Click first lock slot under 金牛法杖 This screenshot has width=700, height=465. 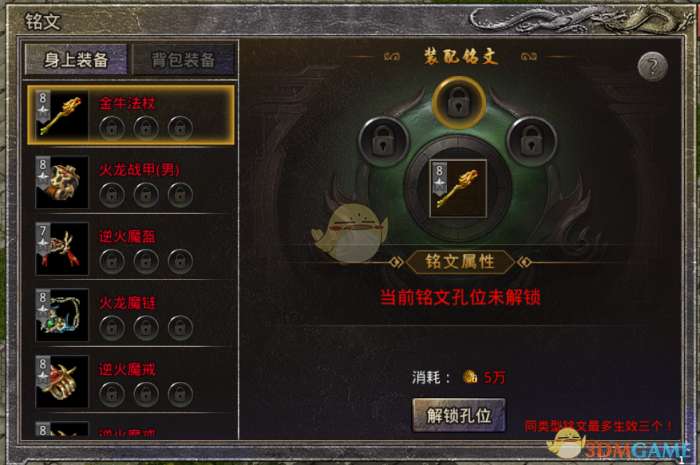(112, 129)
